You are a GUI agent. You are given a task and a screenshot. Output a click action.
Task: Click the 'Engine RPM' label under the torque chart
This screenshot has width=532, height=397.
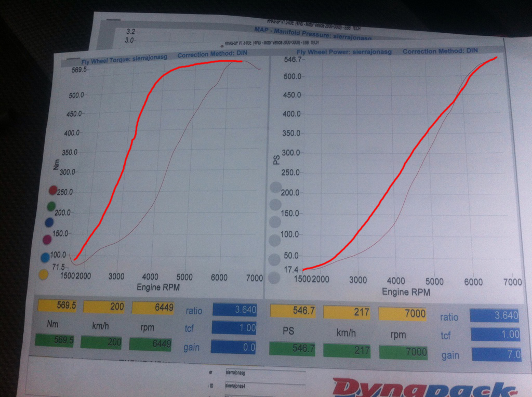(x=158, y=287)
